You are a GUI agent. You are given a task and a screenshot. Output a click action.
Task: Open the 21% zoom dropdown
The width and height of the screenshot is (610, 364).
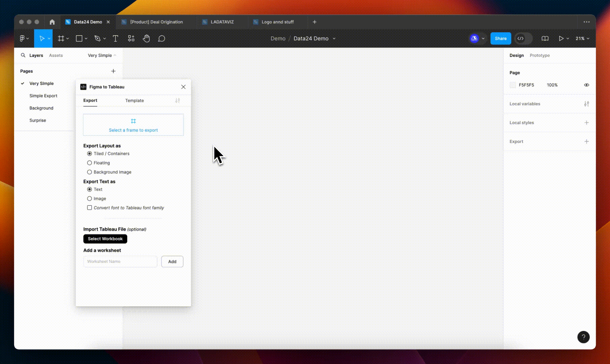[x=582, y=38]
